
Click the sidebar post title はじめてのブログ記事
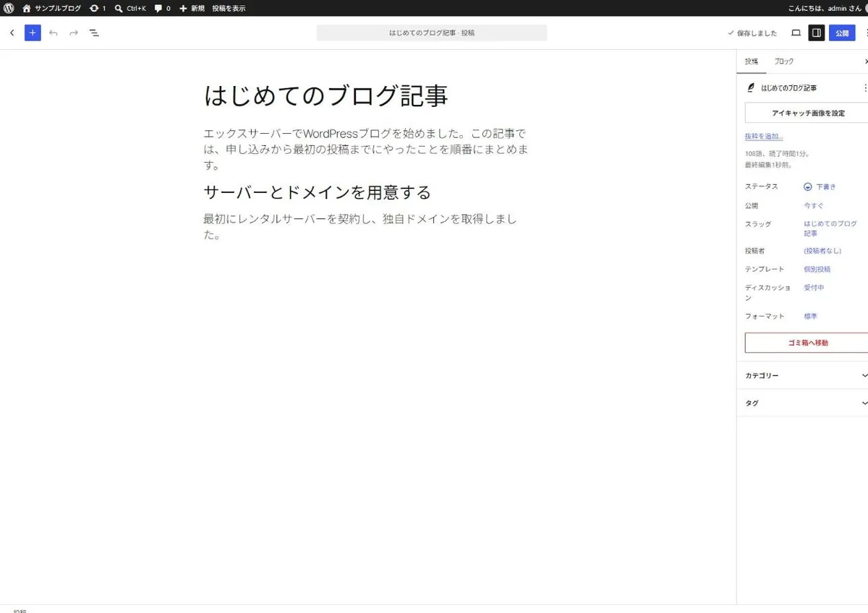(788, 87)
